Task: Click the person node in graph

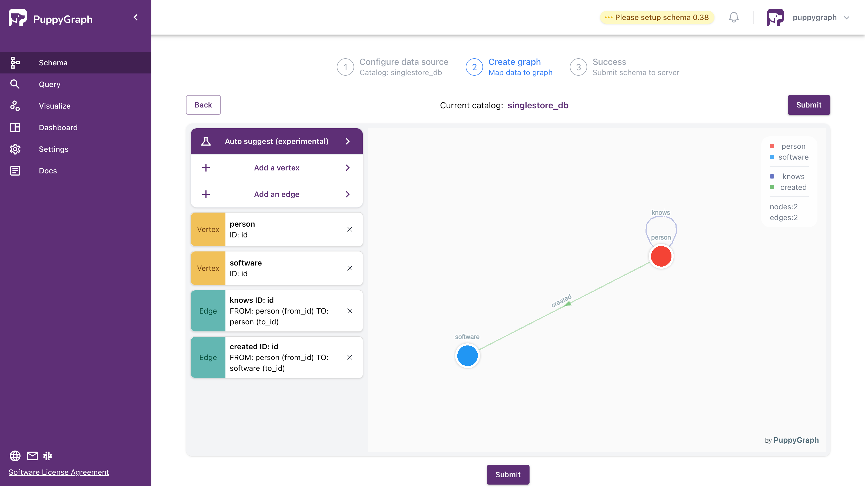Action: (660, 256)
